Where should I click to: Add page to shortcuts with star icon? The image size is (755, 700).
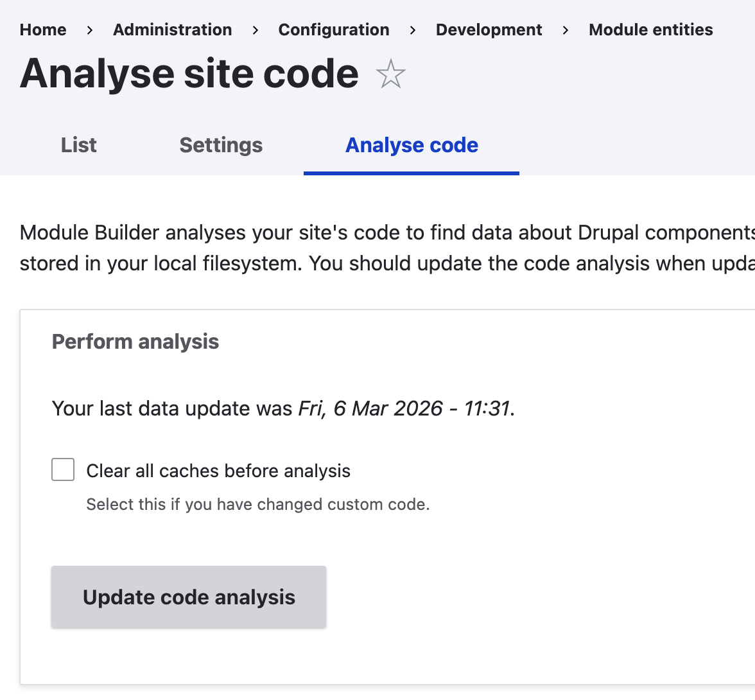coord(390,74)
